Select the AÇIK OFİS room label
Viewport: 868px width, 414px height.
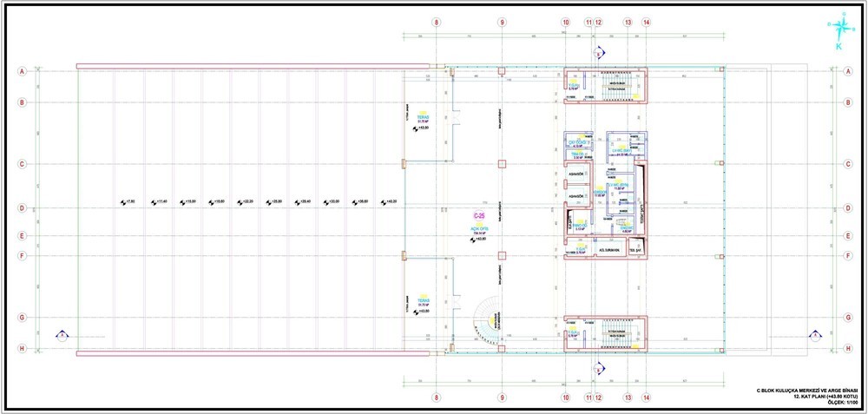(x=478, y=229)
